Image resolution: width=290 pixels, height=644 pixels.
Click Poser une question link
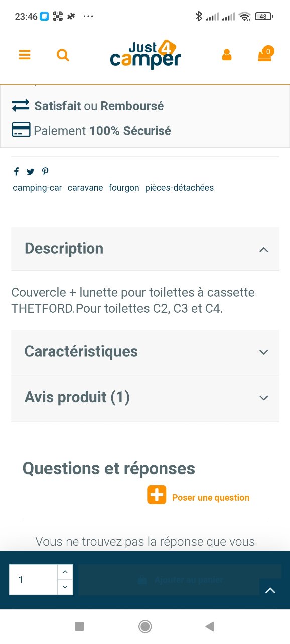(x=211, y=498)
